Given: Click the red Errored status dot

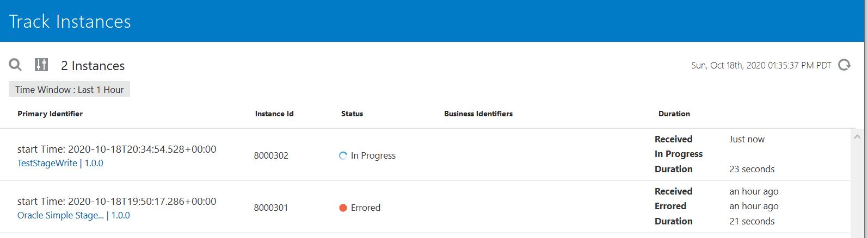Looking at the screenshot, I should coord(343,208).
